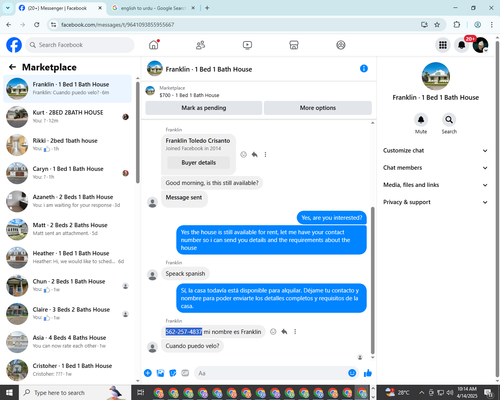Viewport: 500px width, 400px height.
Task: Show hidden system tray icons chevron
Action: pyautogui.click(x=422, y=392)
